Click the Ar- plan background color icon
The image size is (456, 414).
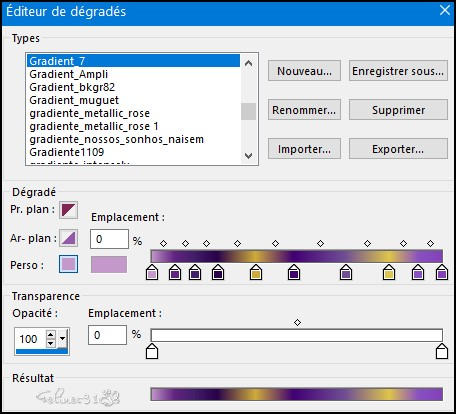69,238
